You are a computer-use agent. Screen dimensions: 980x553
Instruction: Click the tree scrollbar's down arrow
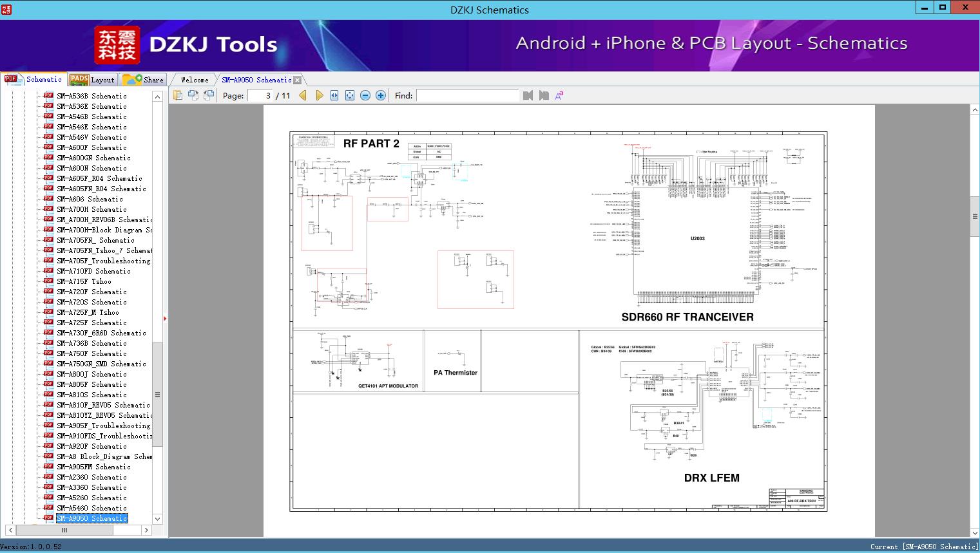157,519
